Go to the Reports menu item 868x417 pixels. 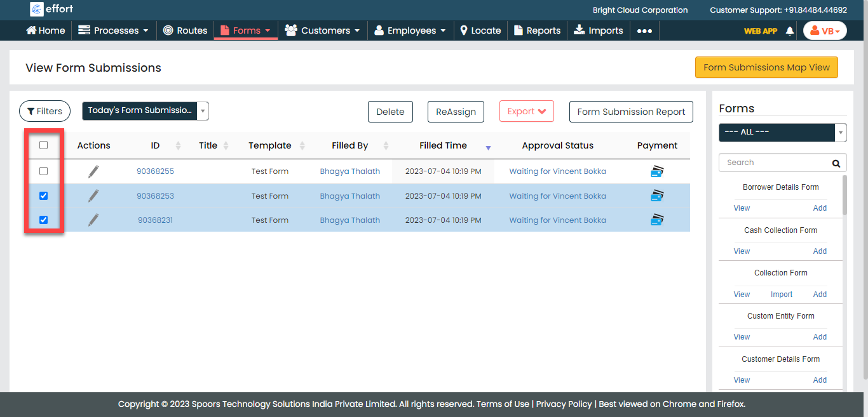pos(537,30)
